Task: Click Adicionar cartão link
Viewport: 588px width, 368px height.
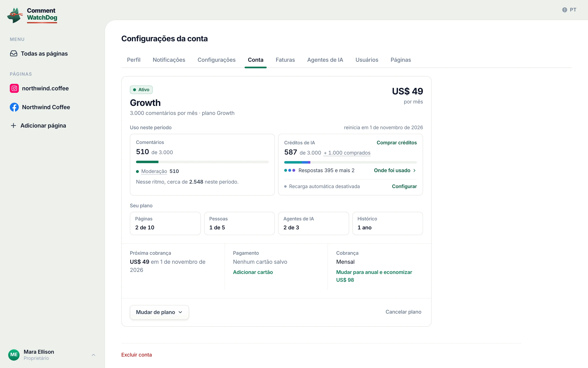Action: click(x=253, y=272)
